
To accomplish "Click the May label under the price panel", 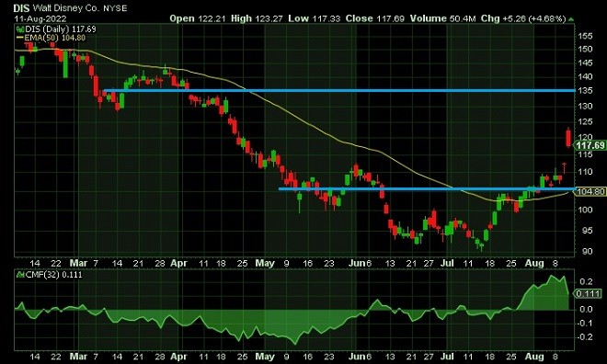I will click(265, 264).
